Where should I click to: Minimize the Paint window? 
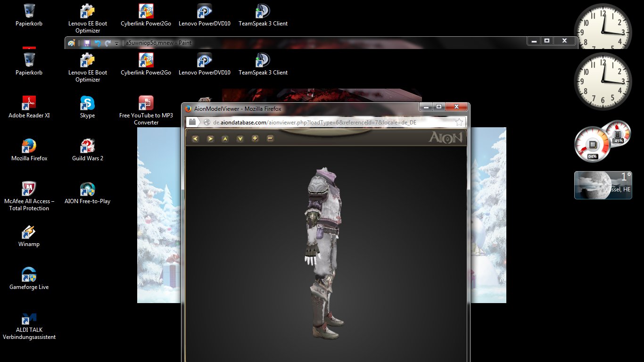[x=534, y=41]
